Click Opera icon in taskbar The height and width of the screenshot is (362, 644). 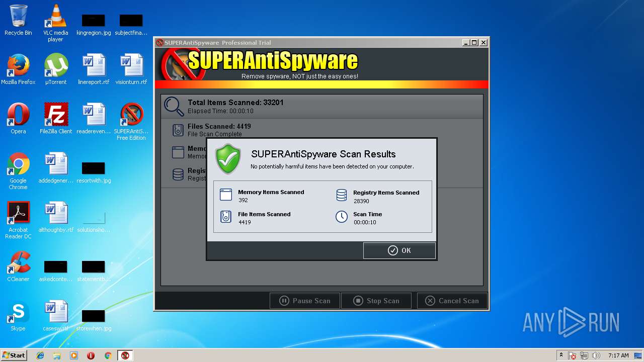click(91, 355)
